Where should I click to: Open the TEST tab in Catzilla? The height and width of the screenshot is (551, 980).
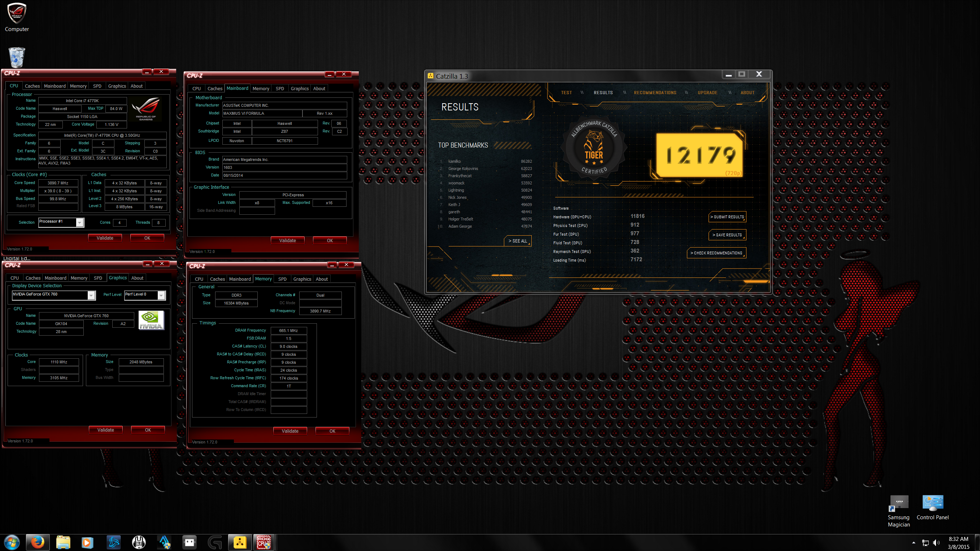click(566, 93)
